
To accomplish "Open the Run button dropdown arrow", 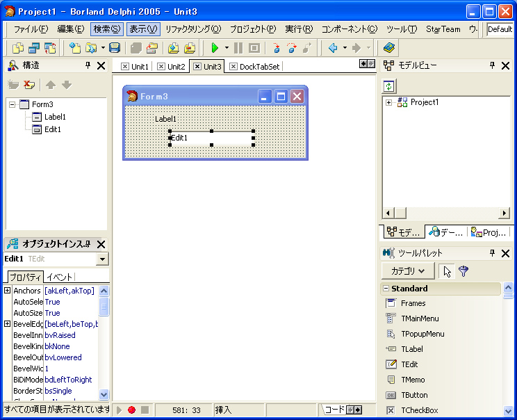I will pos(227,48).
